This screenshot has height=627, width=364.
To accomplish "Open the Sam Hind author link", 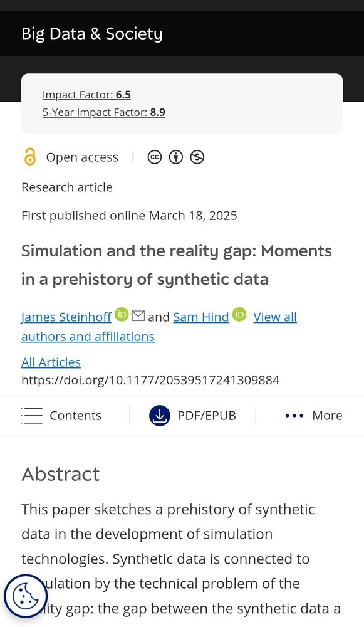I will coord(201,317).
